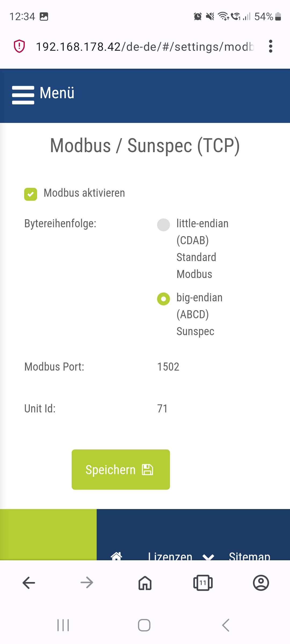Open the browser profile account icon
This screenshot has height=644, width=290.
point(261,583)
